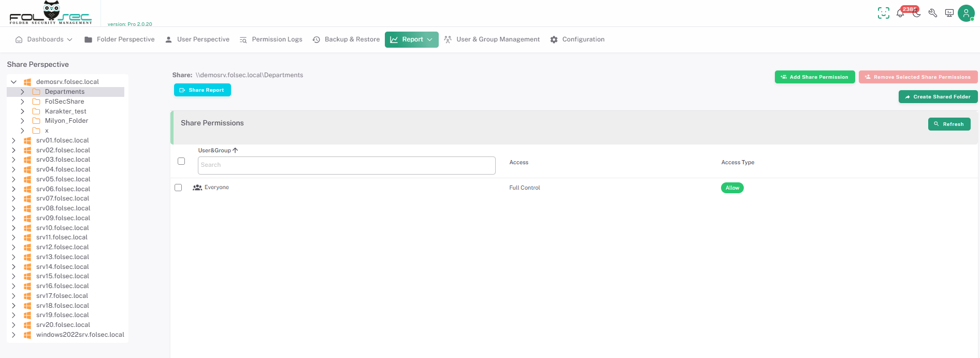This screenshot has height=358, width=980.
Task: Open the notifications bell
Action: (900, 13)
